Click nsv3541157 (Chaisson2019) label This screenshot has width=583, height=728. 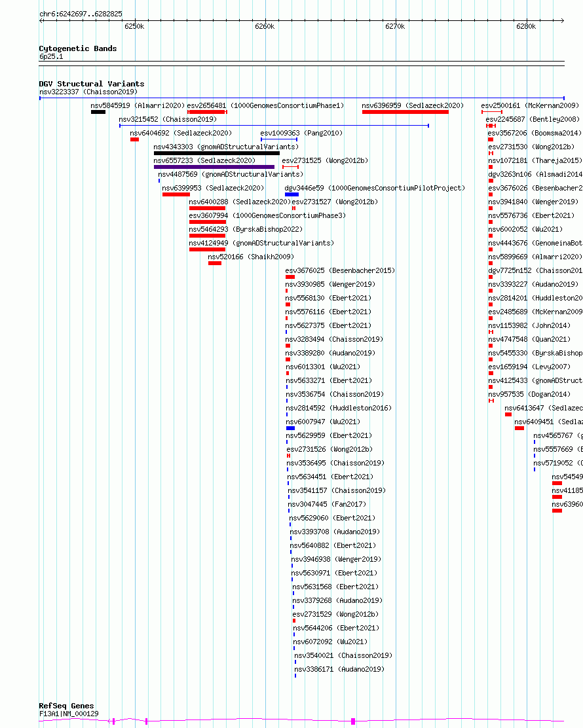click(x=337, y=491)
